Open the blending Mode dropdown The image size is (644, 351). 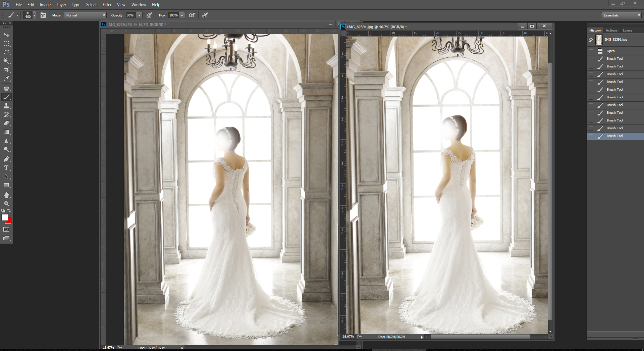click(x=85, y=15)
